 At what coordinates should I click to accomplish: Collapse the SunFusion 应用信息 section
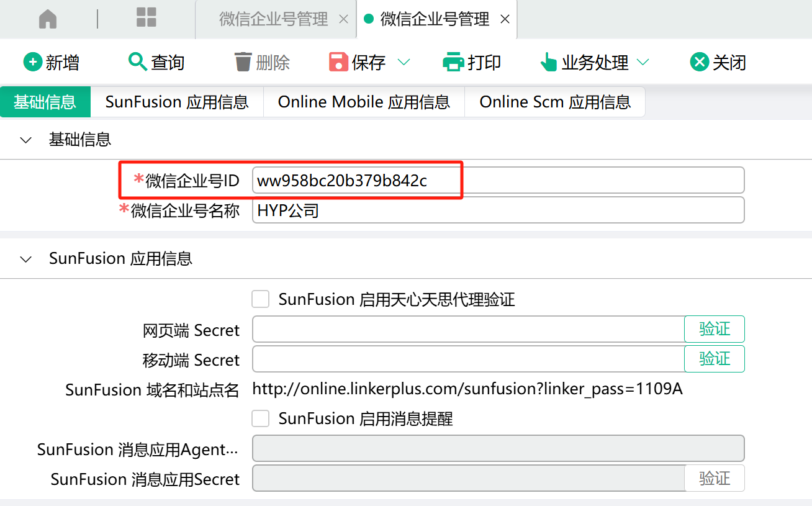[26, 260]
